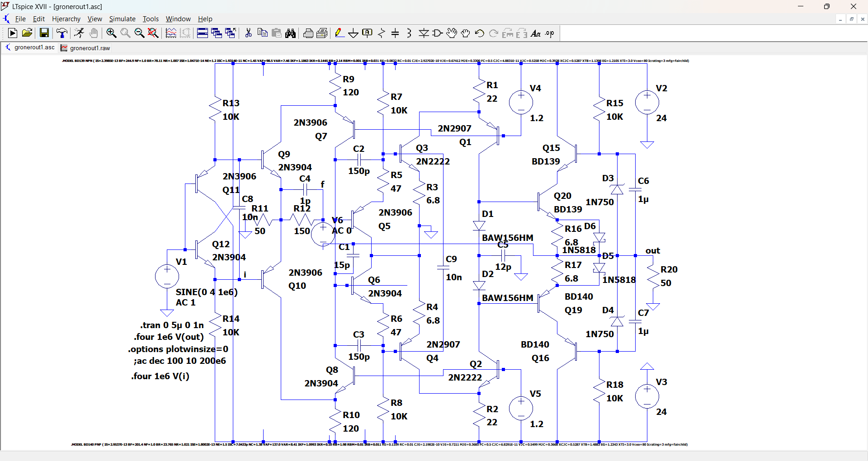Viewport: 868px width, 461px height.
Task: Click the Paste clipboard icon
Action: (x=277, y=33)
